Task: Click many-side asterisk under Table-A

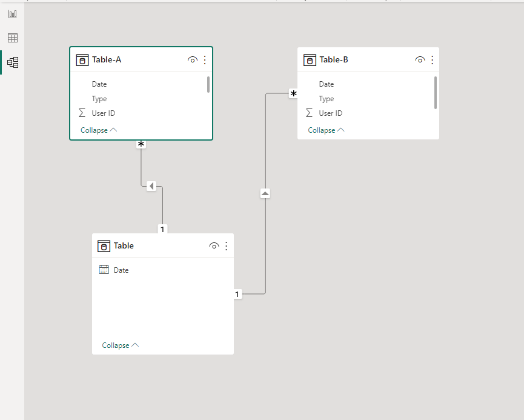Action: pyautogui.click(x=141, y=144)
